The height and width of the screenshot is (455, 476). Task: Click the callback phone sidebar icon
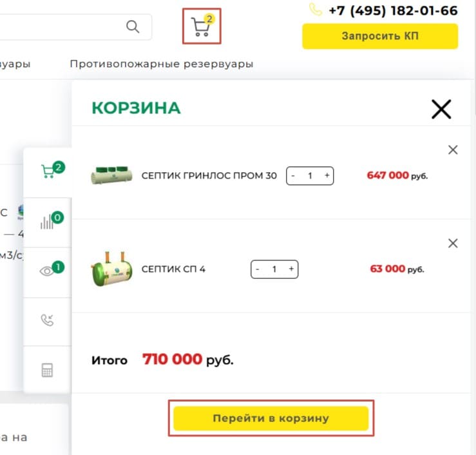tap(48, 321)
